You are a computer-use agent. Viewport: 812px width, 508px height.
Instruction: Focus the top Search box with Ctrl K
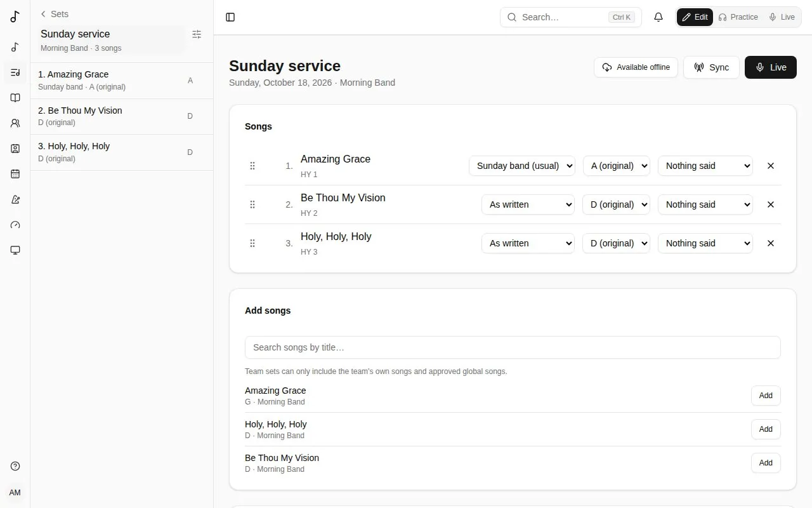[x=571, y=17]
